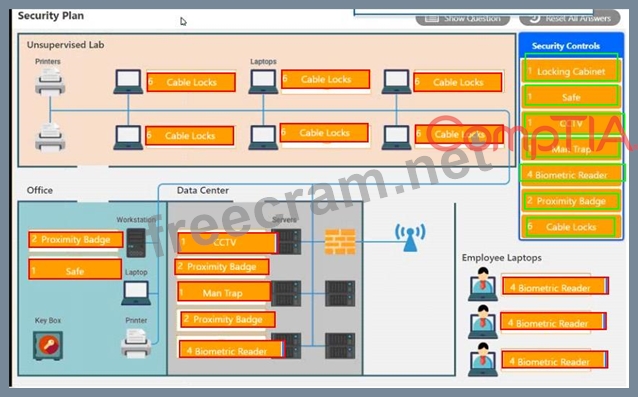Click the Man Trap label in Data Center
This screenshot has width=638, height=397.
tap(224, 292)
